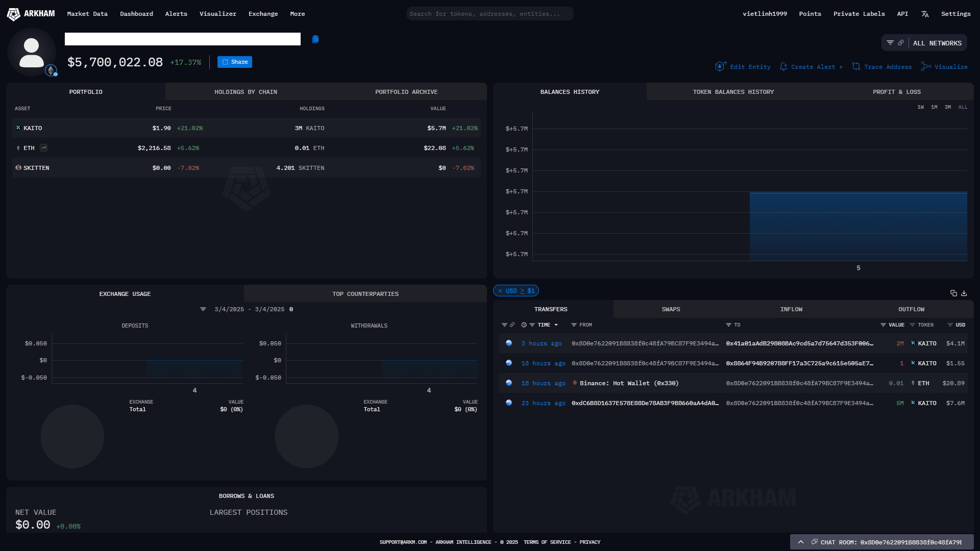
Task: Click the Binance: Hot Wallet (0x330) sender
Action: tap(629, 383)
